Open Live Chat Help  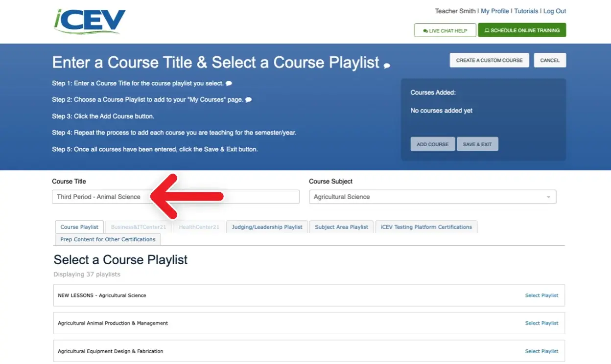[445, 30]
